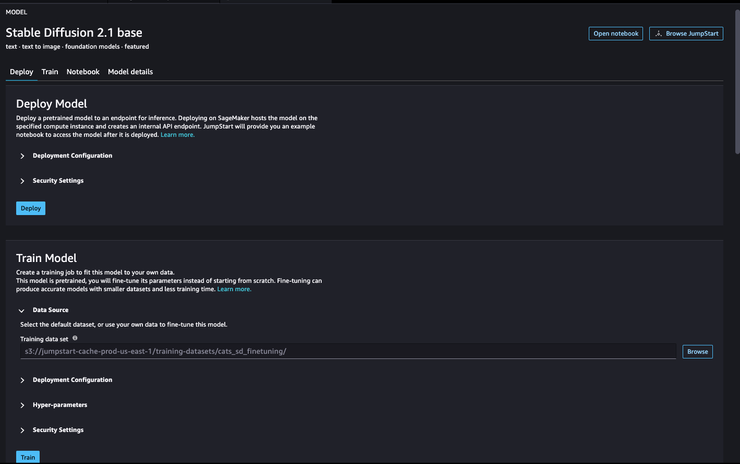740x464 pixels.
Task: Click the blue Deploy button
Action: 31,208
